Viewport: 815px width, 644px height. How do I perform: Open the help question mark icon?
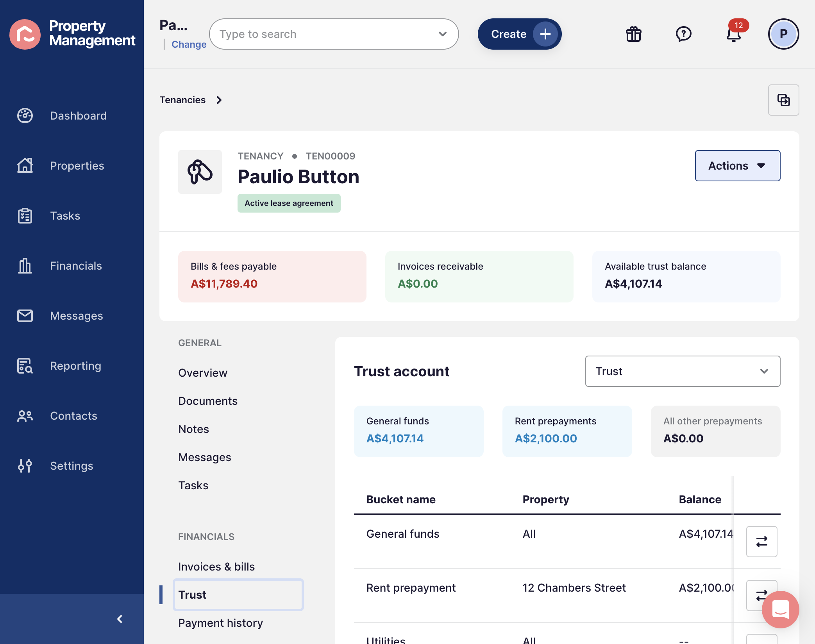pos(684,34)
